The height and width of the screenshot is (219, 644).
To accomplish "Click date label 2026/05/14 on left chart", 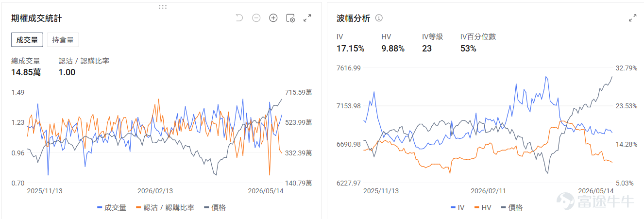I will pos(266,191).
